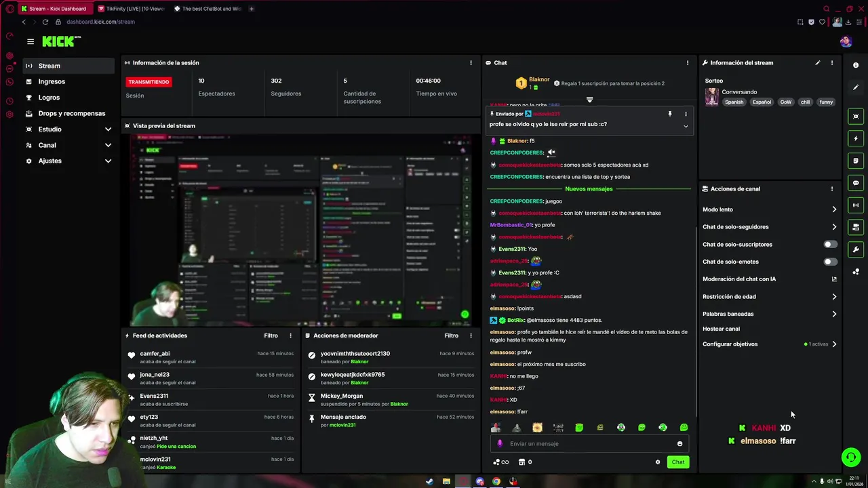Open the green support headset button

pyautogui.click(x=850, y=457)
